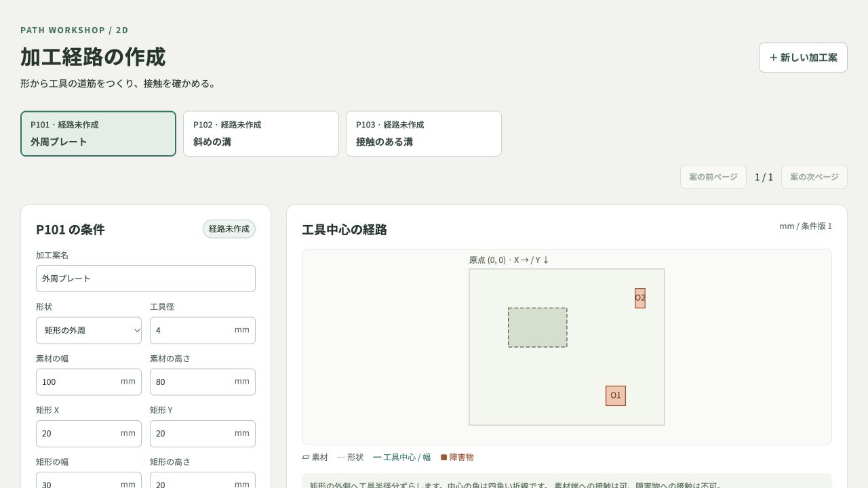Click the 加工経路の作成 title
Viewport: 868px width, 488px height.
[x=93, y=57]
